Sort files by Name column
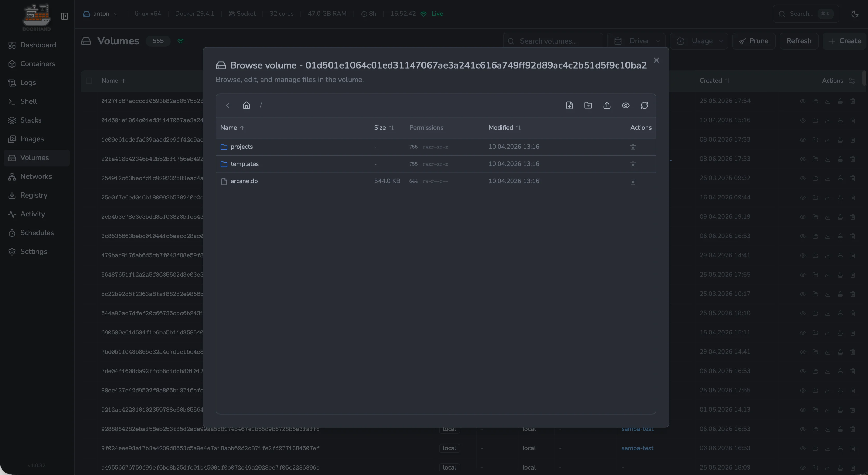 232,127
